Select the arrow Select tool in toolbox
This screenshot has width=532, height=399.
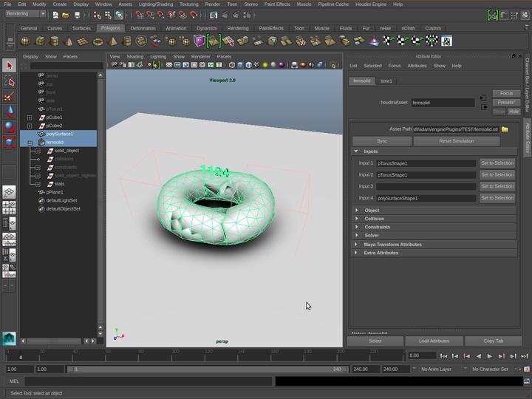pyautogui.click(x=9, y=66)
